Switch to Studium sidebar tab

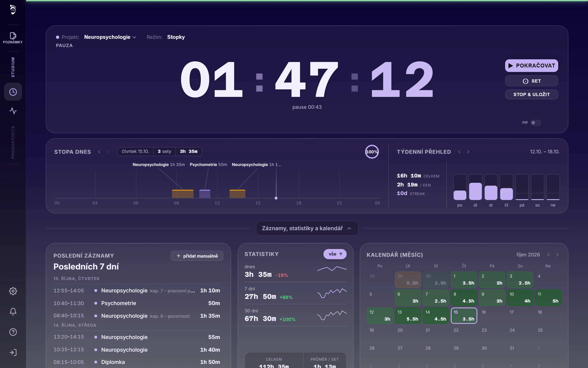[13, 67]
